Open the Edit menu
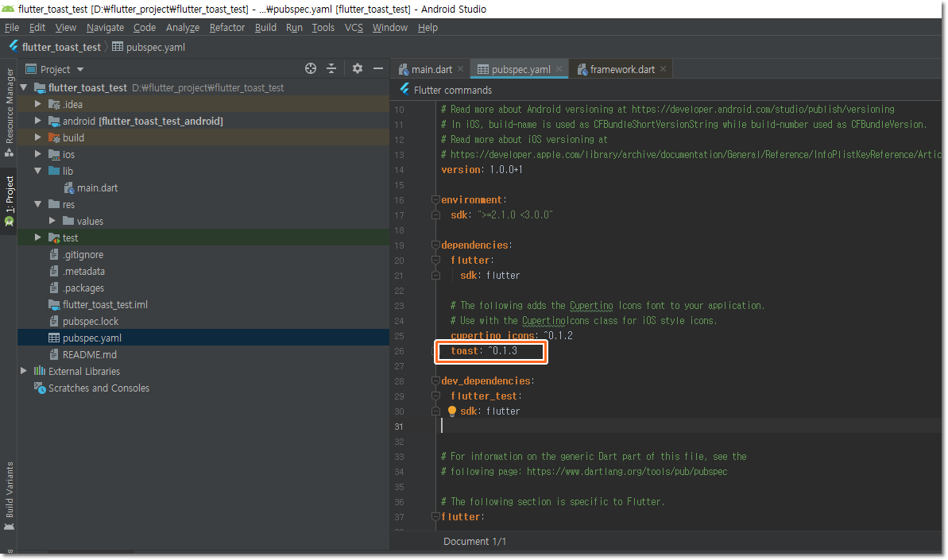The height and width of the screenshot is (560, 948). [37, 27]
